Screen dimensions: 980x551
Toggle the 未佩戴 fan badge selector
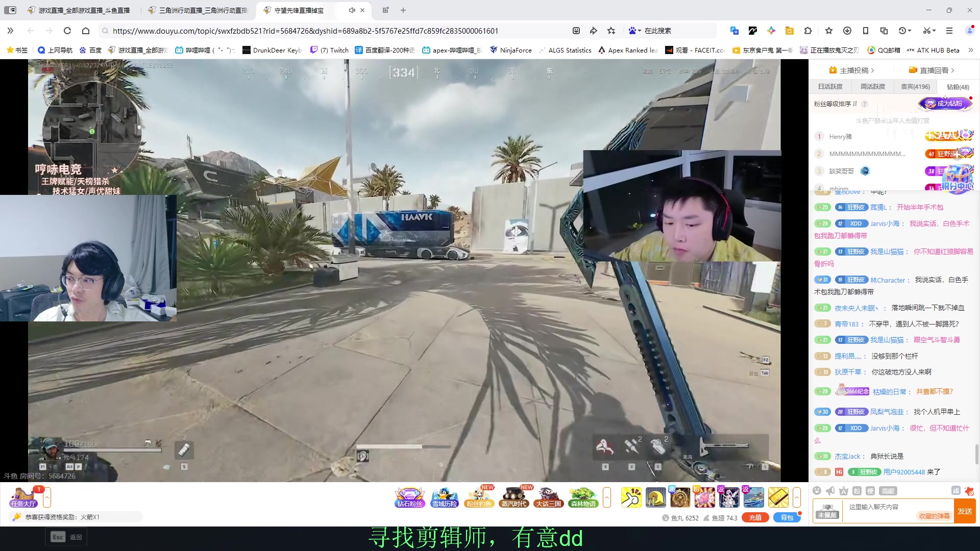[827, 511]
